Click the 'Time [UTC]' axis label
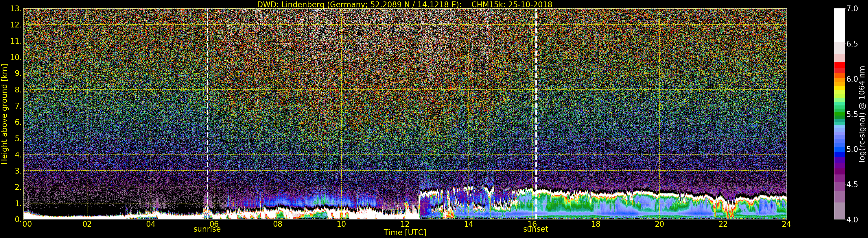Viewport: 868px width, 238px height. [x=405, y=233]
